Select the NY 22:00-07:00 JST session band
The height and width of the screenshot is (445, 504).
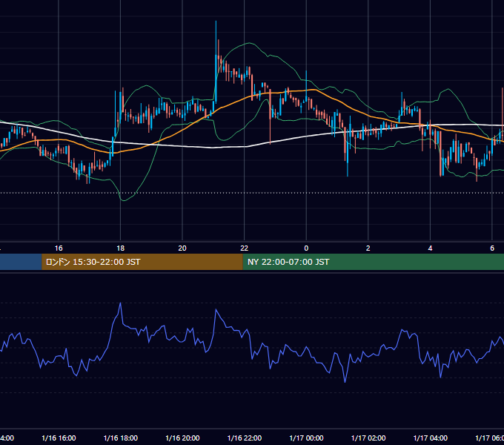coord(373,262)
